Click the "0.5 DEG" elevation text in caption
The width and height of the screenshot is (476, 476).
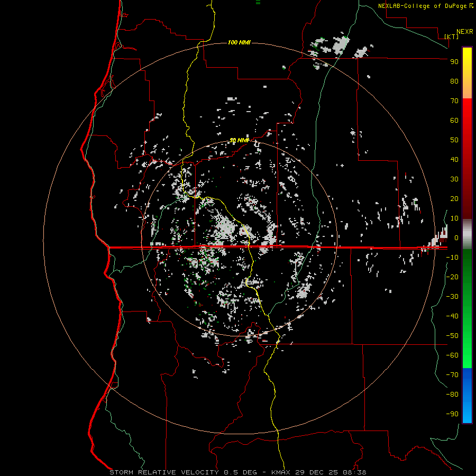(x=241, y=472)
